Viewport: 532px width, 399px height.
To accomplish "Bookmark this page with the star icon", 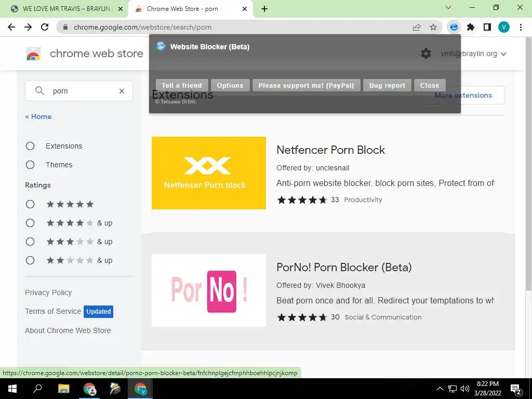I will point(433,27).
